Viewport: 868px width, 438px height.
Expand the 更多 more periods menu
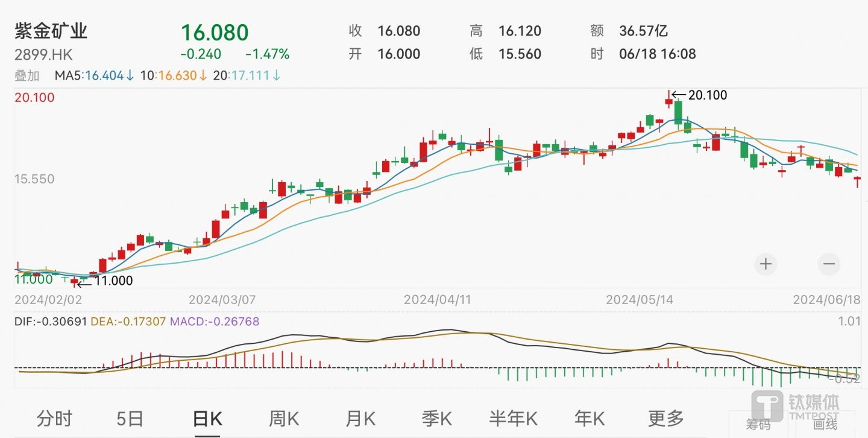click(x=666, y=418)
